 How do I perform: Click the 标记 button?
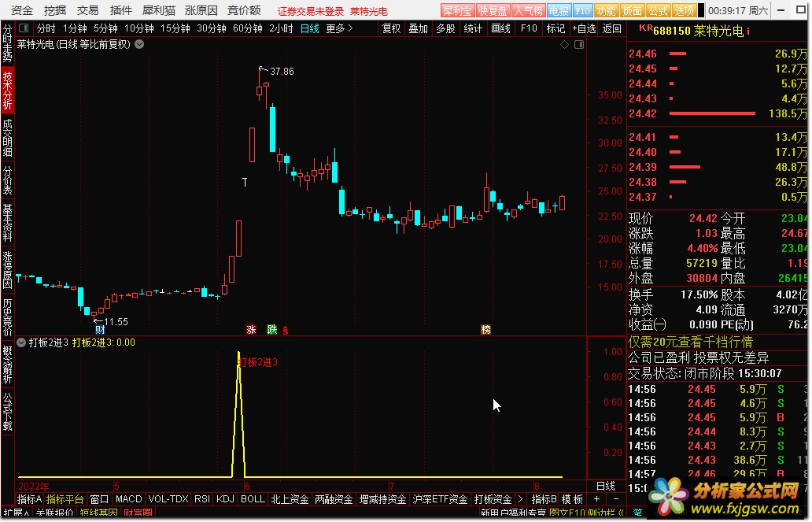click(555, 28)
